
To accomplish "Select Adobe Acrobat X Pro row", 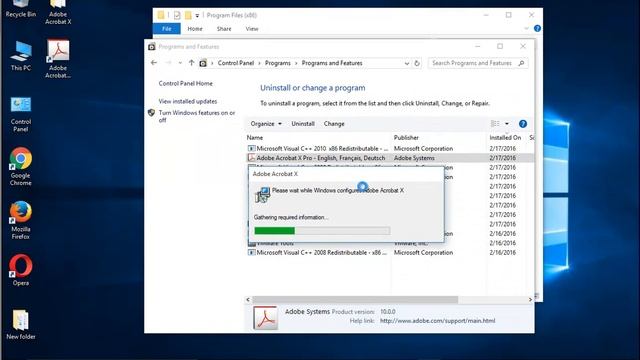I will [x=389, y=158].
